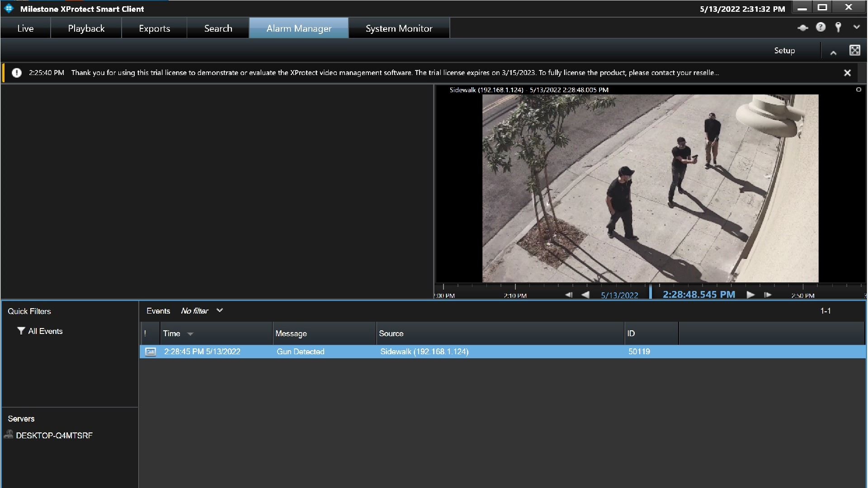Viewport: 868px width, 488px height.
Task: Click the server icon next to DESKTOP-Q4MTSRF
Action: [8, 435]
